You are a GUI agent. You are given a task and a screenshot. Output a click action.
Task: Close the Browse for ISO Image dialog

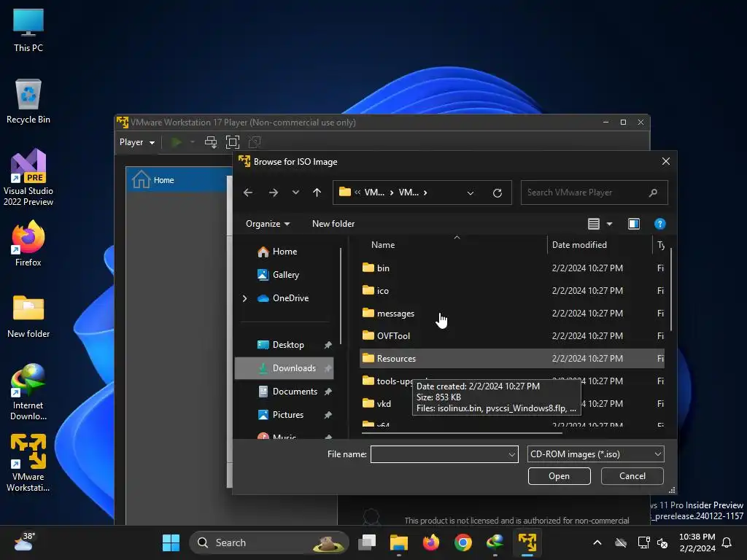point(665,161)
